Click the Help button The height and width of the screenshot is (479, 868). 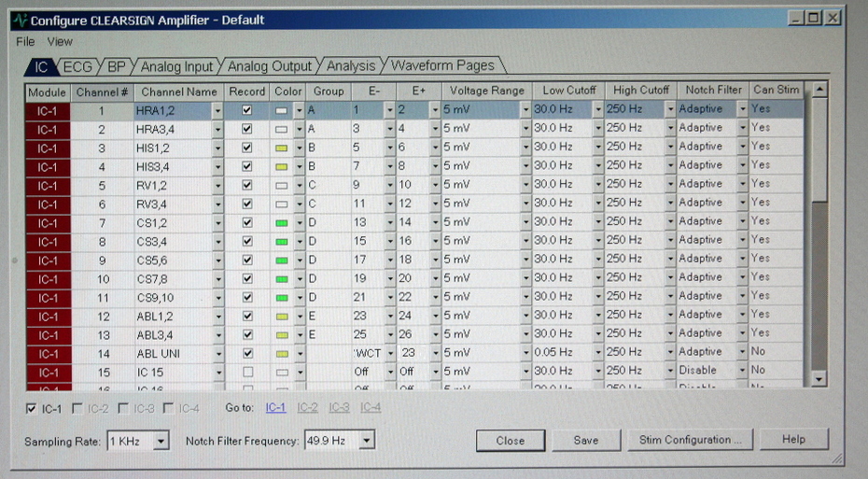pyautogui.click(x=793, y=439)
